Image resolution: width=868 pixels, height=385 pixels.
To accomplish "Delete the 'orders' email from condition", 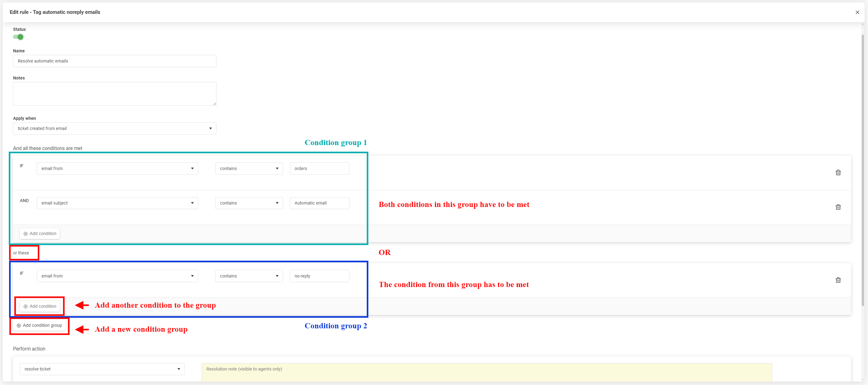I will point(838,173).
